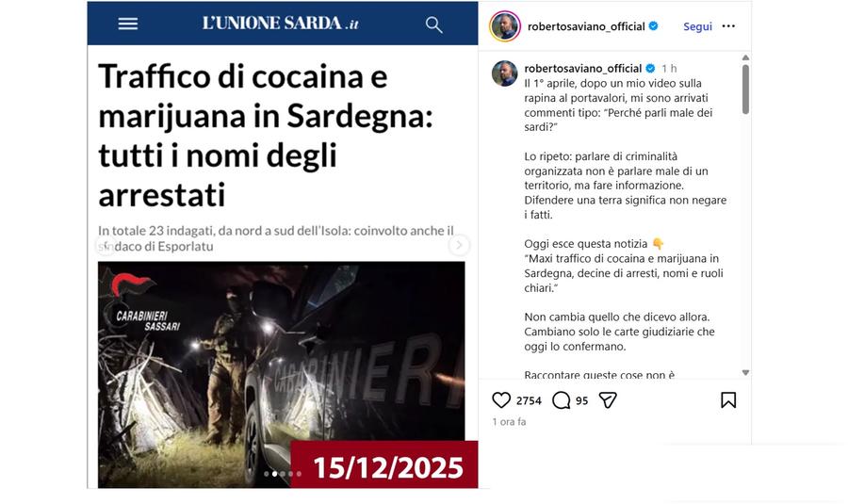Viewport: 848px width, 504px height.
Task: Share the post with the paper plane icon
Action: point(608,400)
